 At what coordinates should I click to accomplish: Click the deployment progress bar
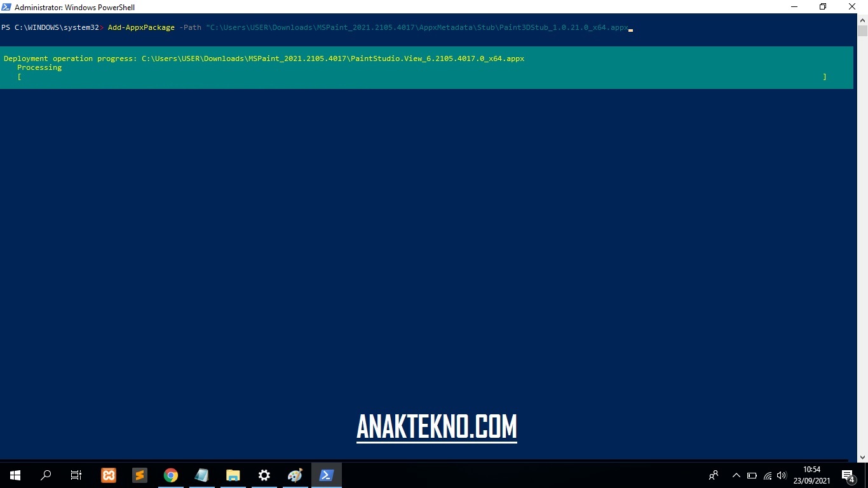[x=422, y=76]
